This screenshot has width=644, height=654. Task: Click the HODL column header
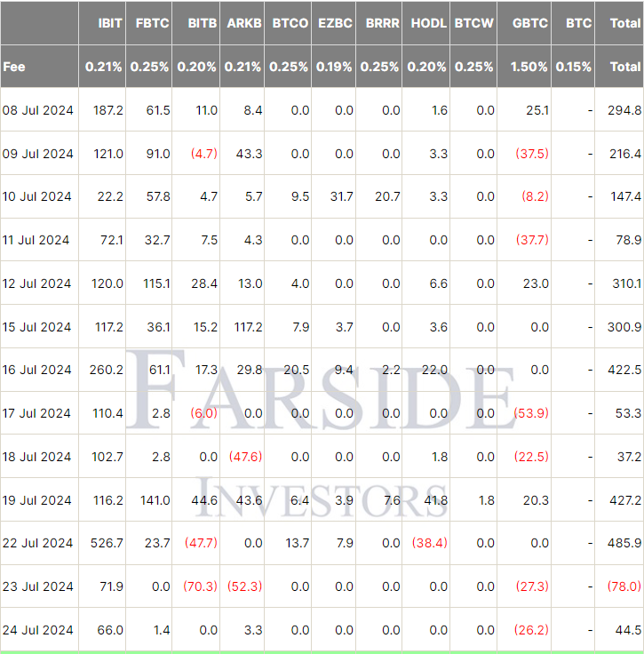click(x=429, y=23)
